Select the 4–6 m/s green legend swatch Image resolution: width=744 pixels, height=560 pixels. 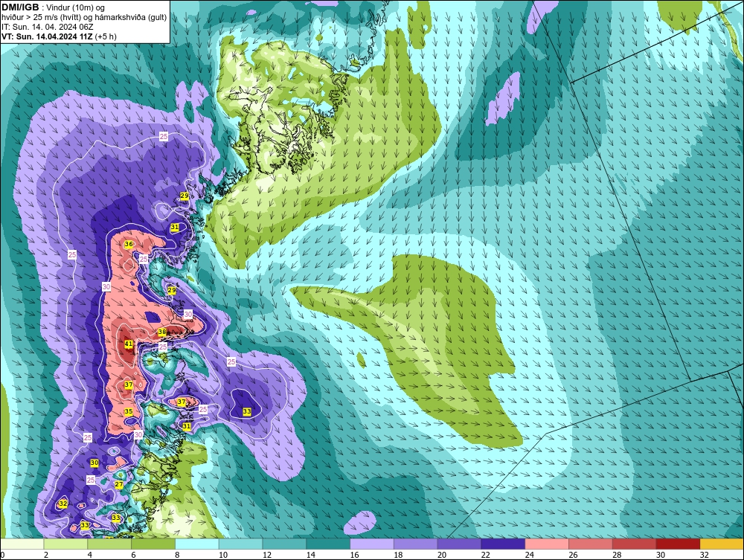click(x=109, y=544)
